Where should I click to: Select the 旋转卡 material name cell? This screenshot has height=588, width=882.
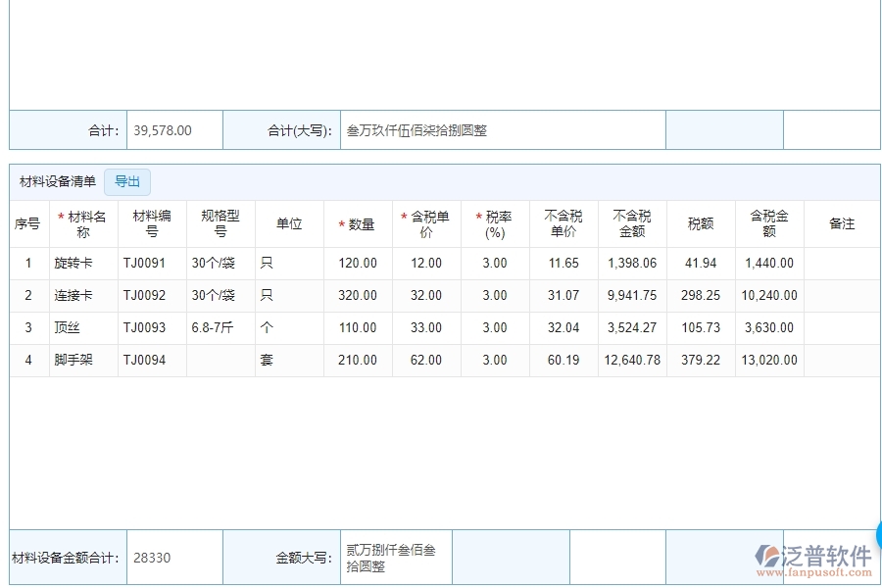pos(83,263)
